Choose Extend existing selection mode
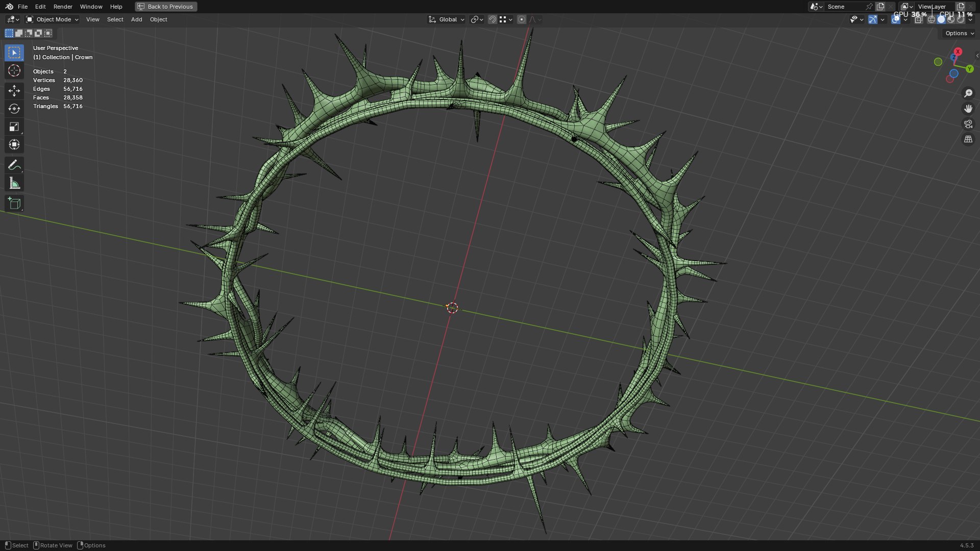 [x=19, y=33]
